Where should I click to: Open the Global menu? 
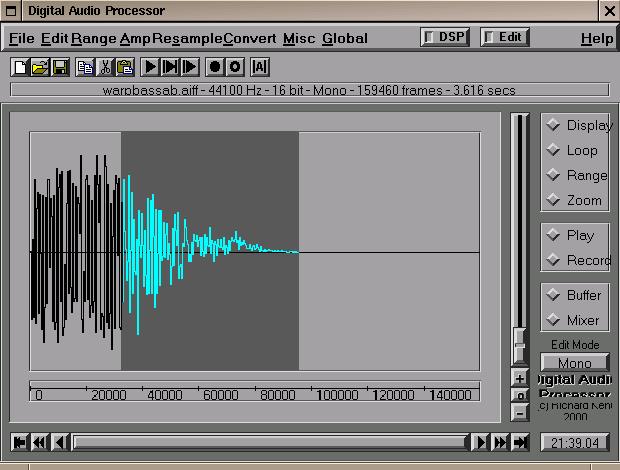click(345, 38)
